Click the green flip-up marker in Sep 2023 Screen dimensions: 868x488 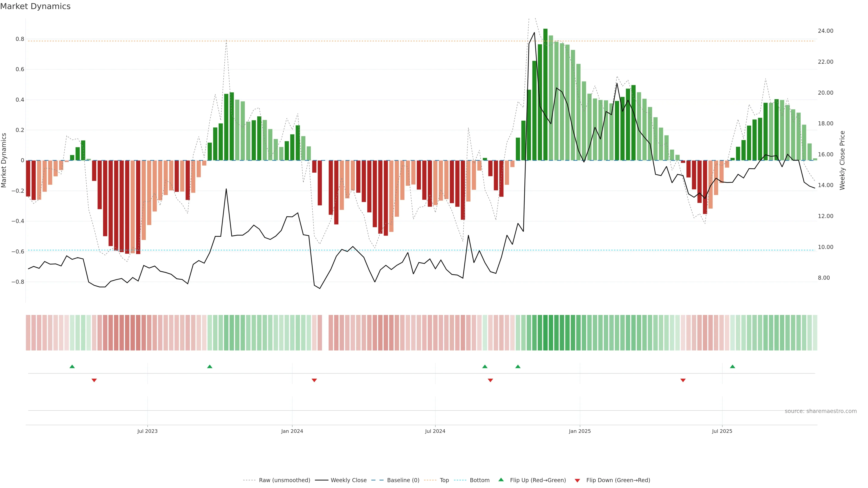(210, 366)
